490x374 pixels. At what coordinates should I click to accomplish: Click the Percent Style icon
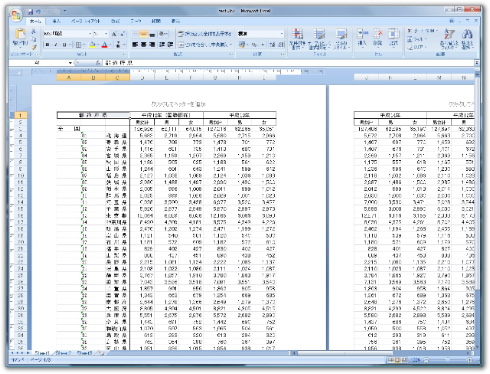254,44
